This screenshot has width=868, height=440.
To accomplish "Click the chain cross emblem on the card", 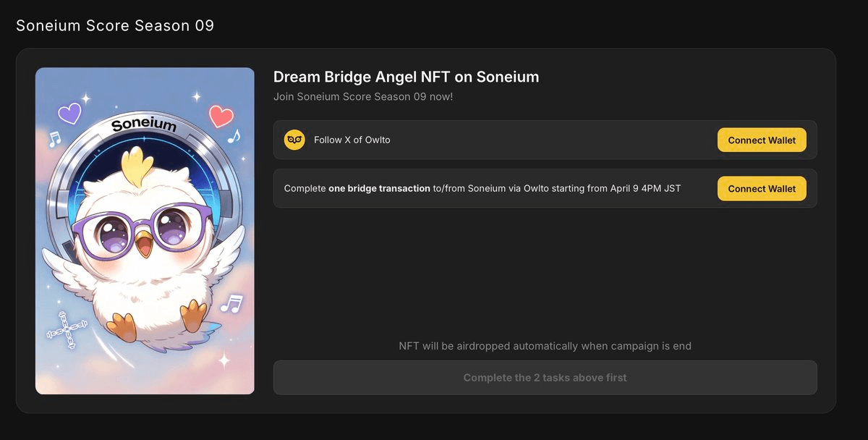I will (x=62, y=331).
